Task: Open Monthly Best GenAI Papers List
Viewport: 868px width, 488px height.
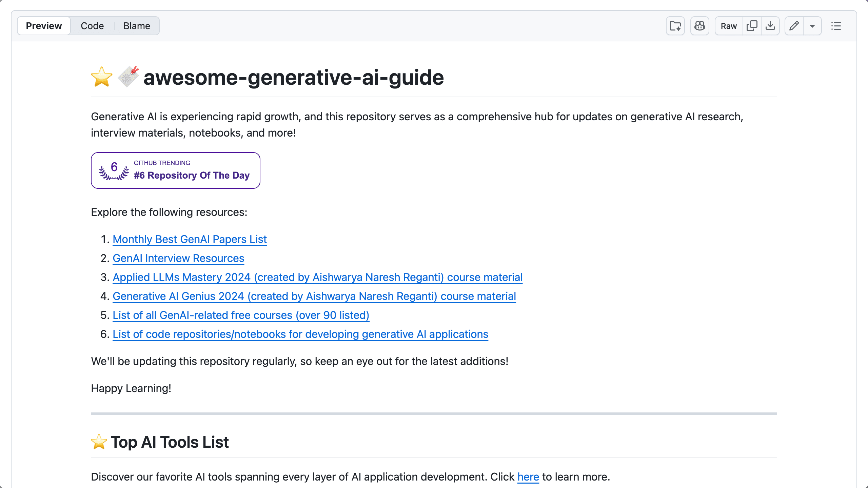Action: click(x=189, y=239)
